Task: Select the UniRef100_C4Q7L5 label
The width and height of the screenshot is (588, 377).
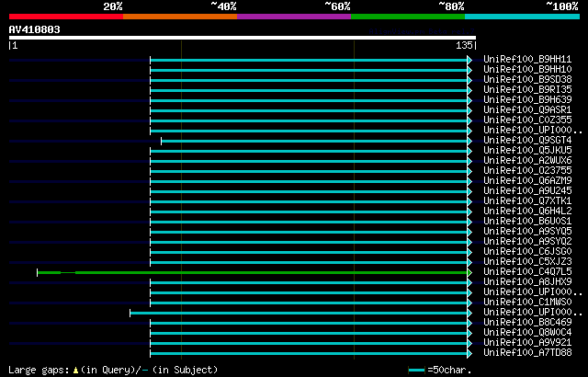Action: 527,272
